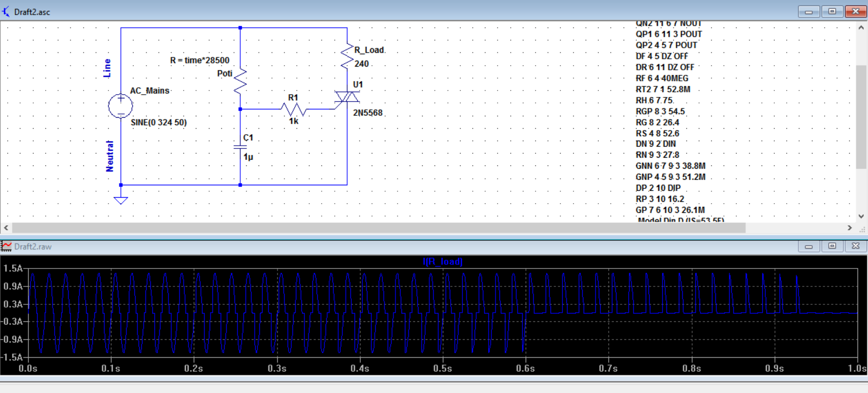Screen dimensions: 868x393
Task: Select the C1 capacitor symbol
Action: pos(240,147)
